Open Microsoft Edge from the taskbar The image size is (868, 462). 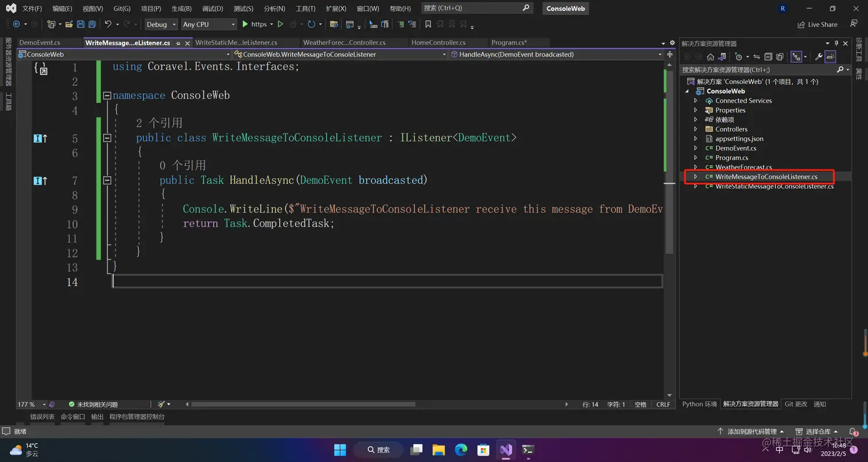tap(461, 450)
